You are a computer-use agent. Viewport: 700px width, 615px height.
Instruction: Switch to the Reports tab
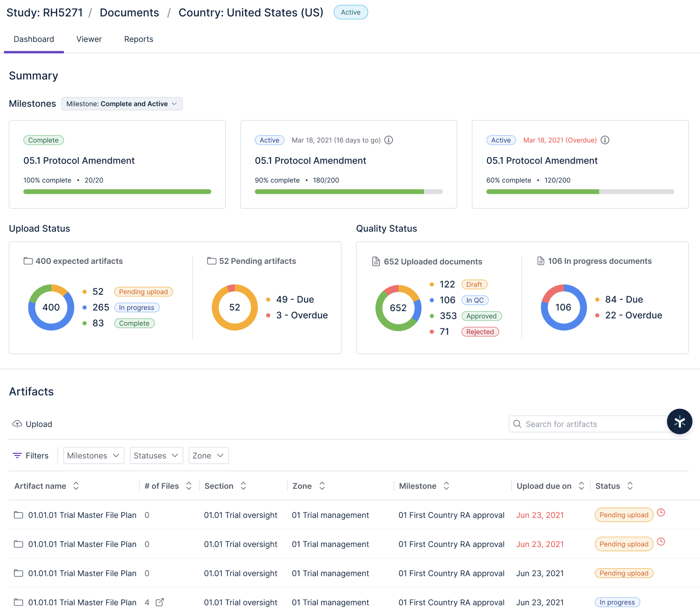pyautogui.click(x=138, y=40)
